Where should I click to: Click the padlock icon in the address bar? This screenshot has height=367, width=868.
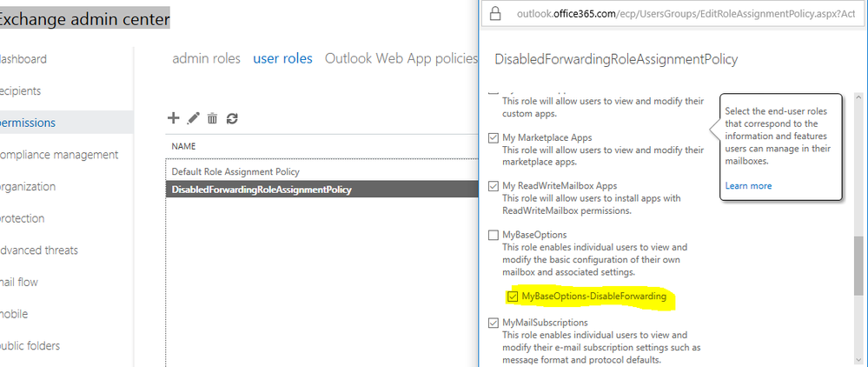pos(496,13)
